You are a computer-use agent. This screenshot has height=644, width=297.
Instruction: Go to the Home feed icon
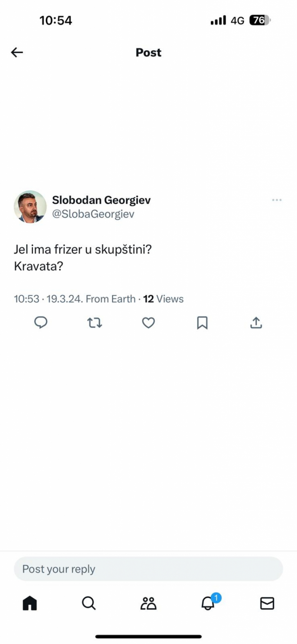(29, 603)
